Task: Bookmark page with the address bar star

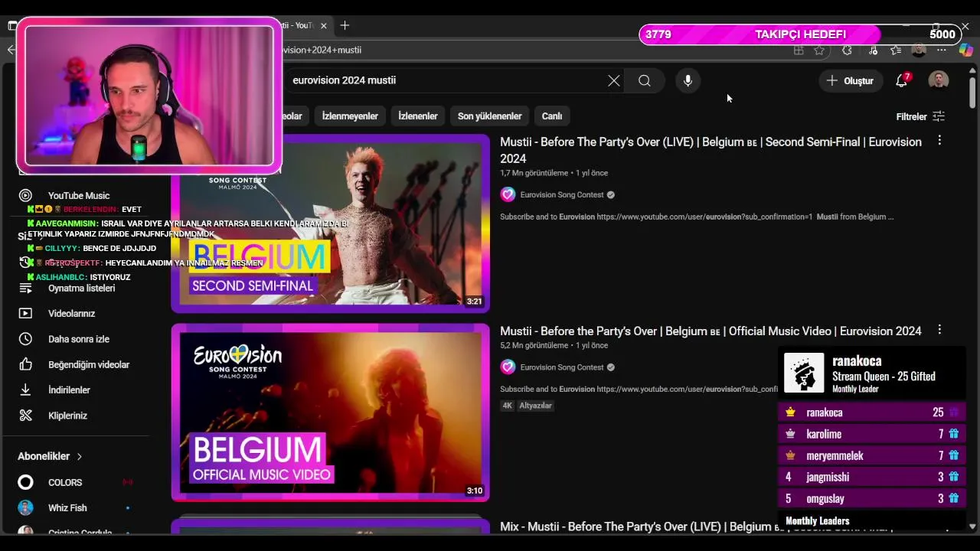Action: (819, 51)
